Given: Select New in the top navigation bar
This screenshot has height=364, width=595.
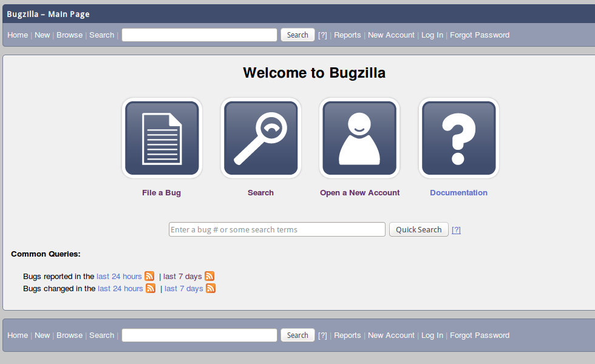Looking at the screenshot, I should 42,35.
